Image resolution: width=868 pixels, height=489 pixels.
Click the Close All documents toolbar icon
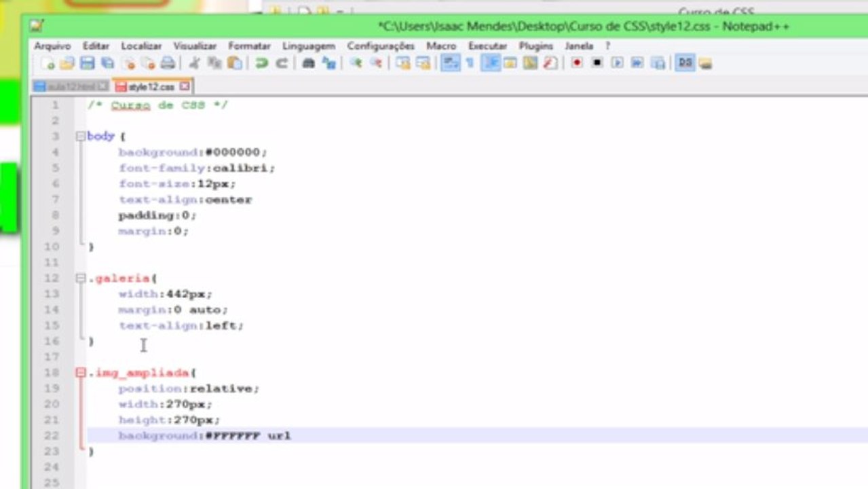tap(148, 63)
